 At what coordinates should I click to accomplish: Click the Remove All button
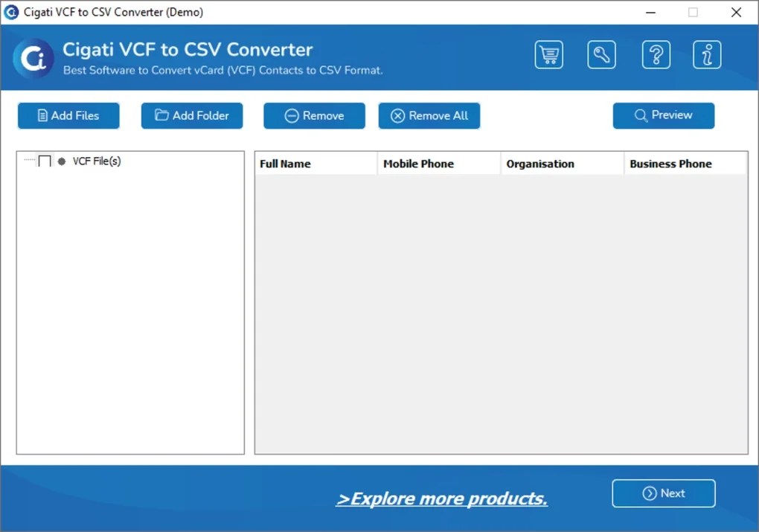click(429, 115)
